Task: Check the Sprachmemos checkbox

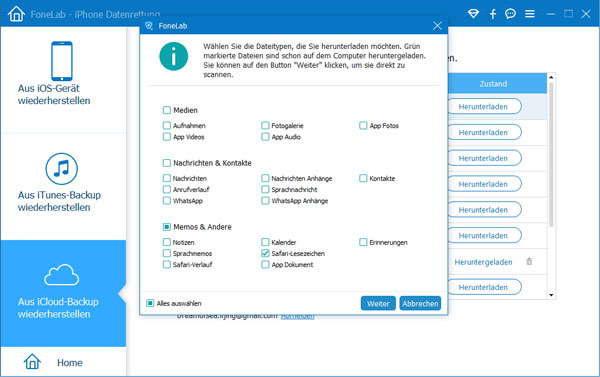Action: click(x=167, y=253)
